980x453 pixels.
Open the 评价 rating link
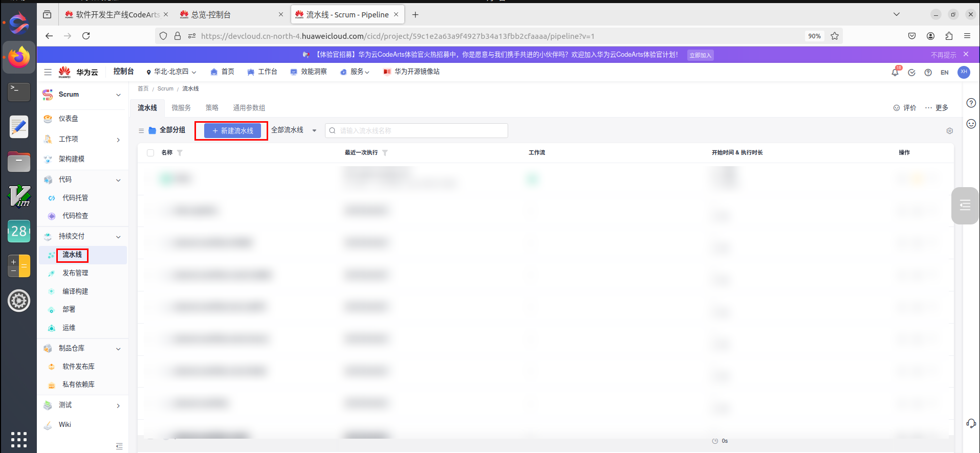(905, 108)
